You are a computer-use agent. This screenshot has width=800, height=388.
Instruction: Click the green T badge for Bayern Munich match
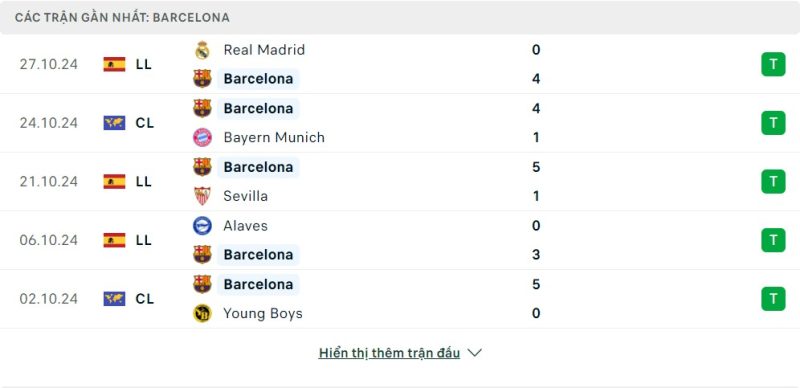[773, 123]
